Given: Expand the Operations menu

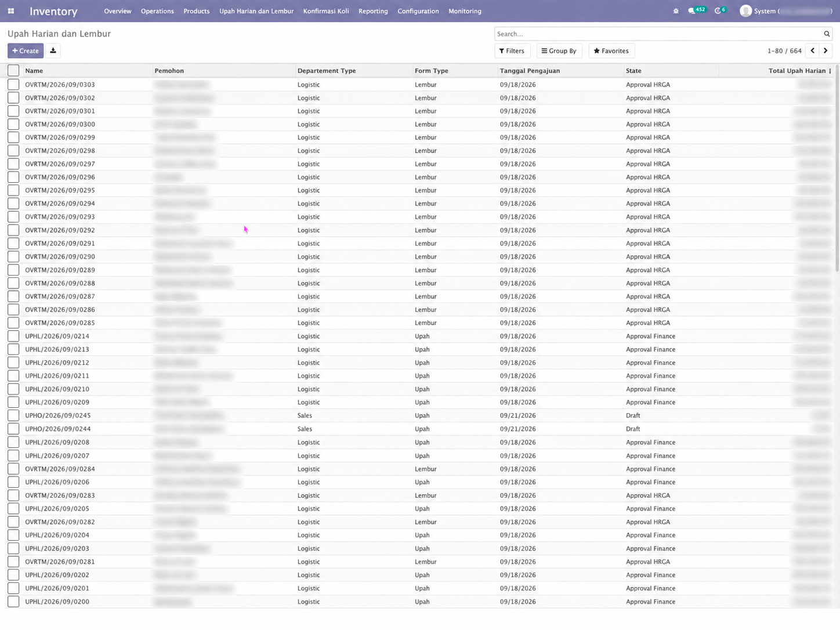Looking at the screenshot, I should pyautogui.click(x=157, y=11).
